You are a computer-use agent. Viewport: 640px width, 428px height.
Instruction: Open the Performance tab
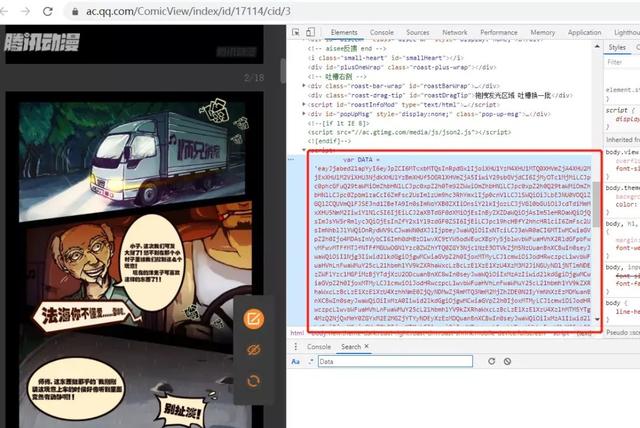coord(499,32)
